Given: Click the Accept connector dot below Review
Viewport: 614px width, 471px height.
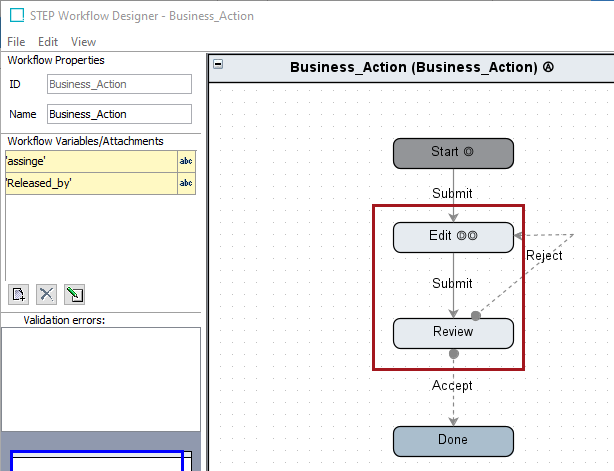Looking at the screenshot, I should click(454, 354).
